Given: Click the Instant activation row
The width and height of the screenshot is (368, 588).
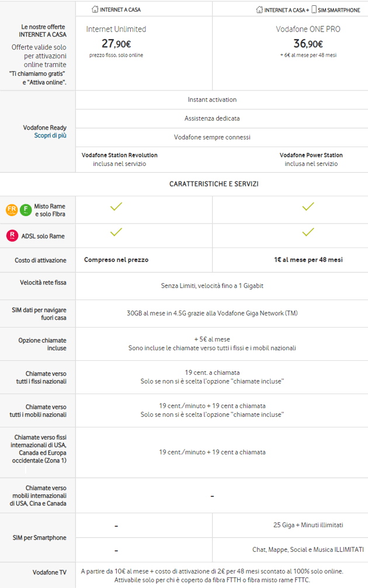Looking at the screenshot, I should (x=212, y=100).
